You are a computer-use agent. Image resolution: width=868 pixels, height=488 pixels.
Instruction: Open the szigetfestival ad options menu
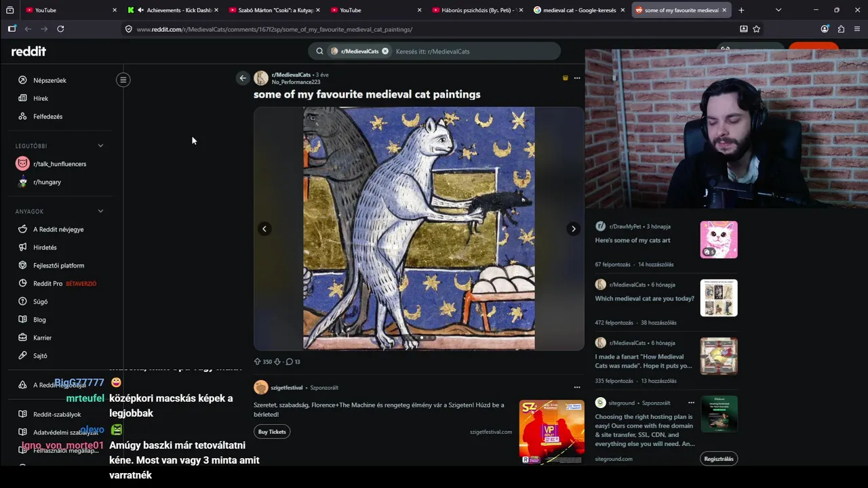[x=577, y=388]
